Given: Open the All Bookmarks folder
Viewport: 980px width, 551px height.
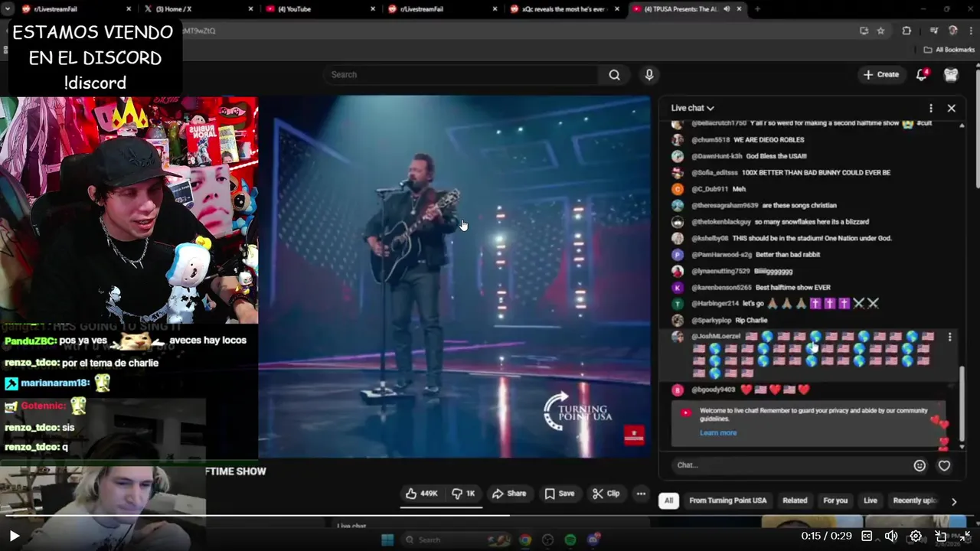Looking at the screenshot, I should tap(949, 50).
